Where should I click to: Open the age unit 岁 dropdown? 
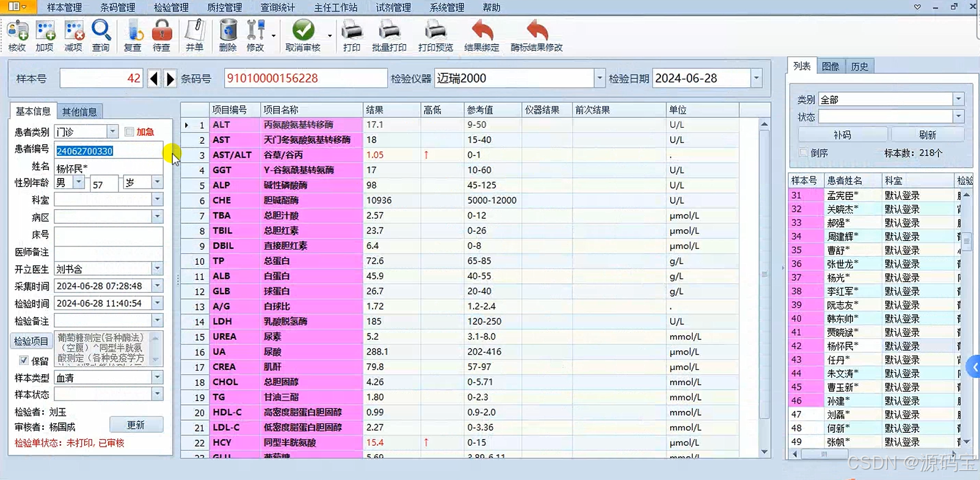pos(157,182)
